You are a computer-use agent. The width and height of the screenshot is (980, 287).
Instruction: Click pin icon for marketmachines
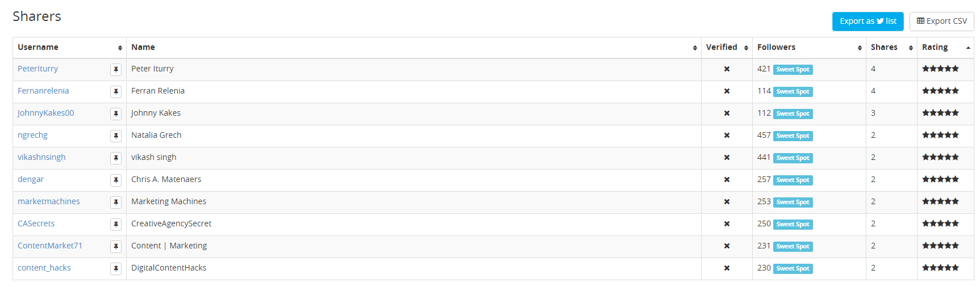[x=116, y=202]
